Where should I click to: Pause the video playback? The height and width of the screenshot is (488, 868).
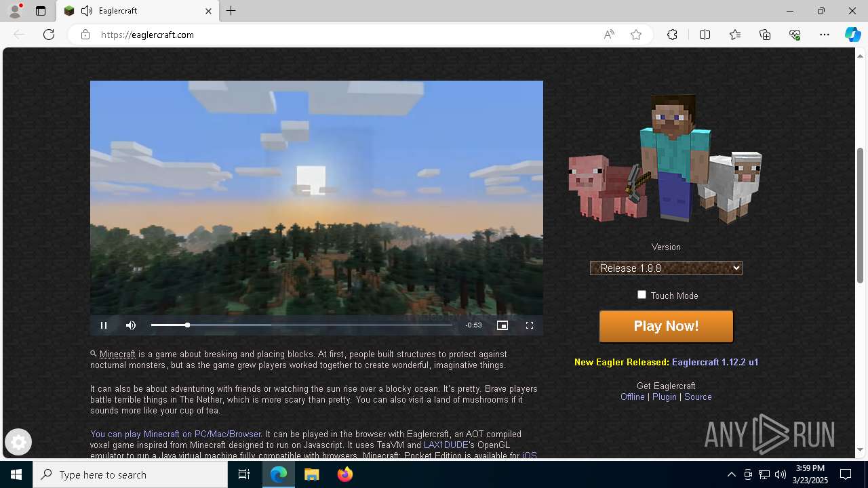[x=104, y=325]
